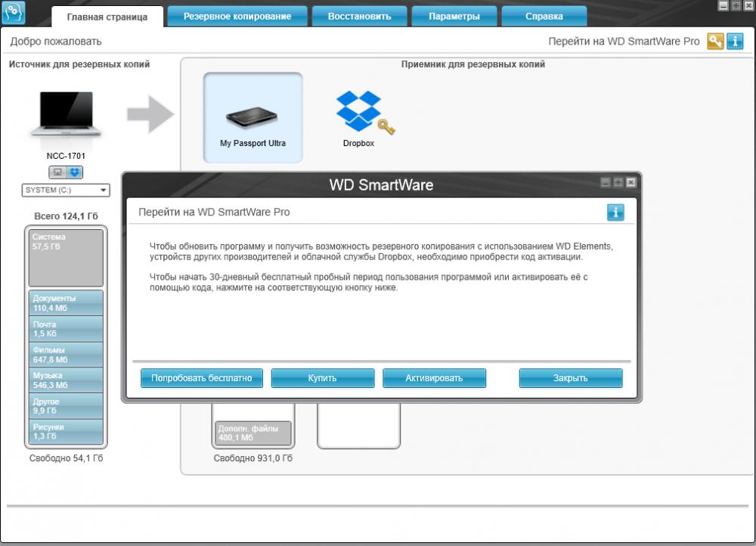Click the gold key upgrade icon
This screenshot has height=546, width=756.
pos(715,42)
